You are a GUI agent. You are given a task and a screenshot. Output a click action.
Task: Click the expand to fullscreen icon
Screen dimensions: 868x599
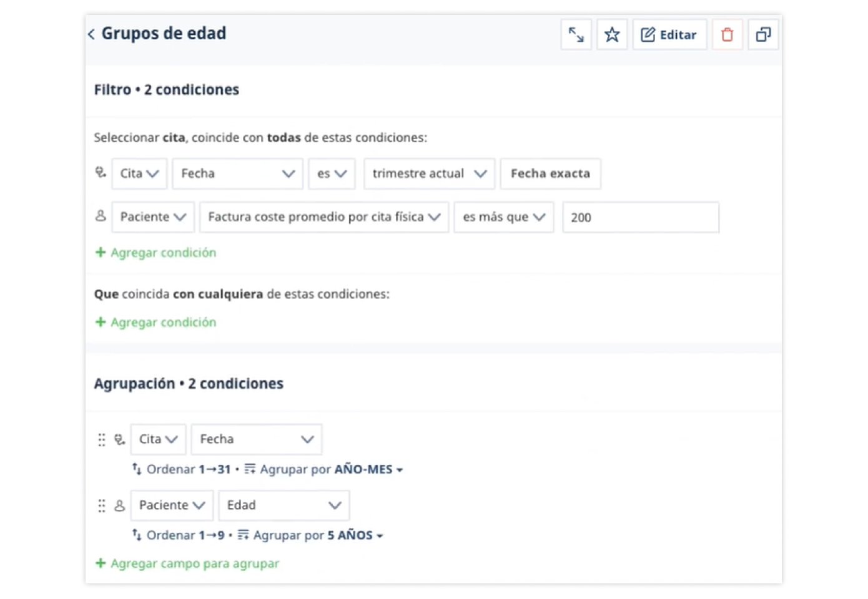[576, 34]
